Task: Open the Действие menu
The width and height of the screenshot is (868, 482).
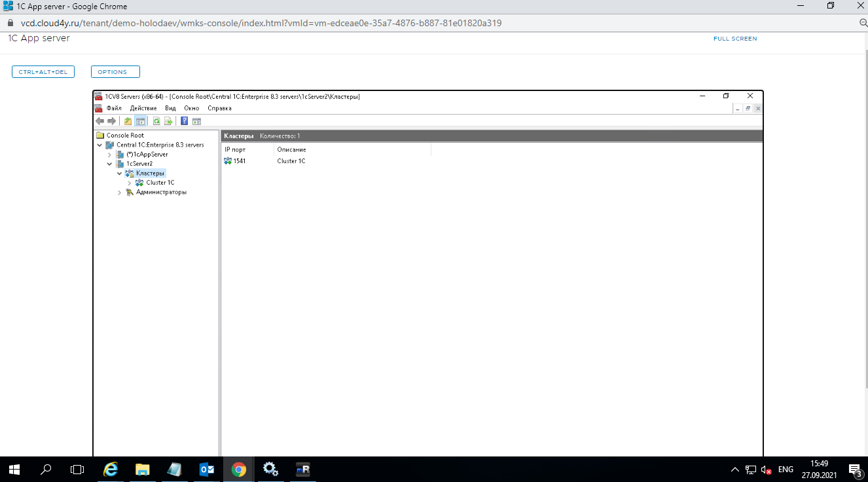Action: 143,108
